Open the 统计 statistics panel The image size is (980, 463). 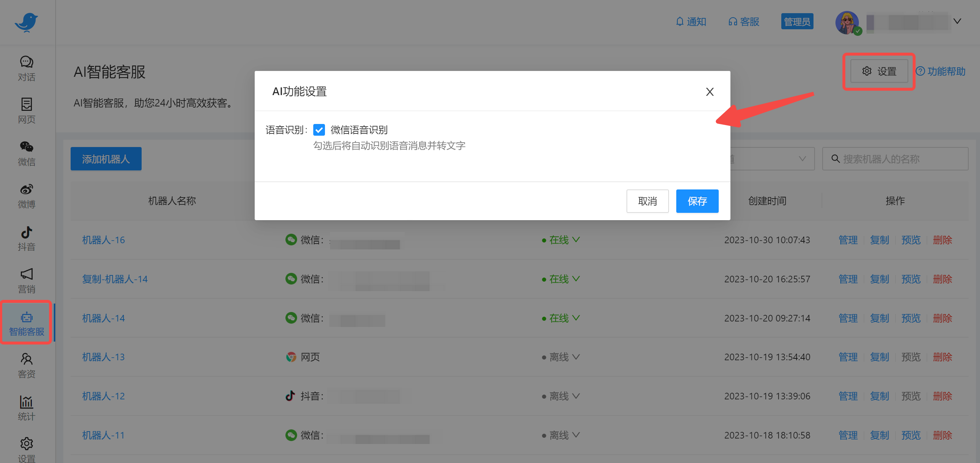coord(26,408)
